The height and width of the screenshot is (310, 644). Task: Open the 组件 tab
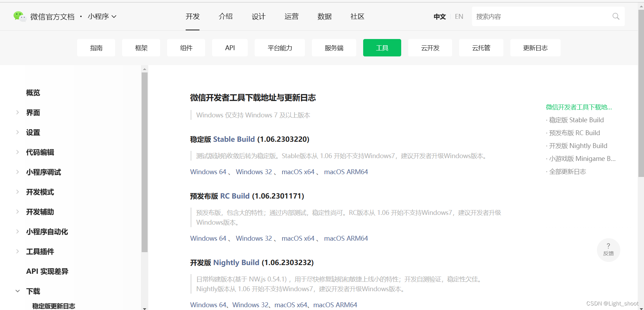(x=186, y=48)
